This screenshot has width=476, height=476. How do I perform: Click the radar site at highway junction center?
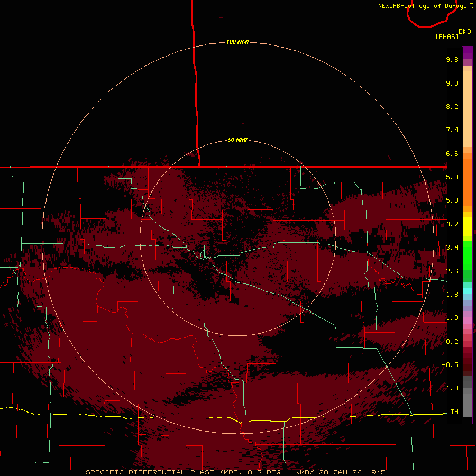(x=205, y=258)
